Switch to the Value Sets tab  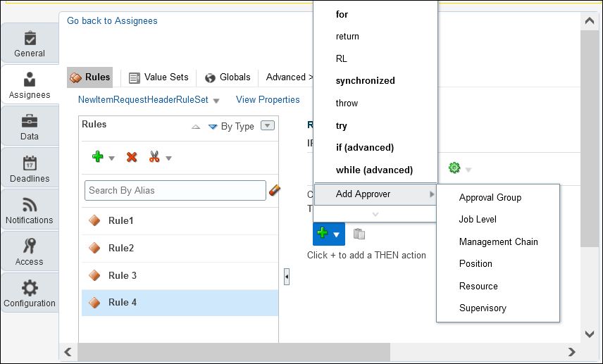(158, 77)
